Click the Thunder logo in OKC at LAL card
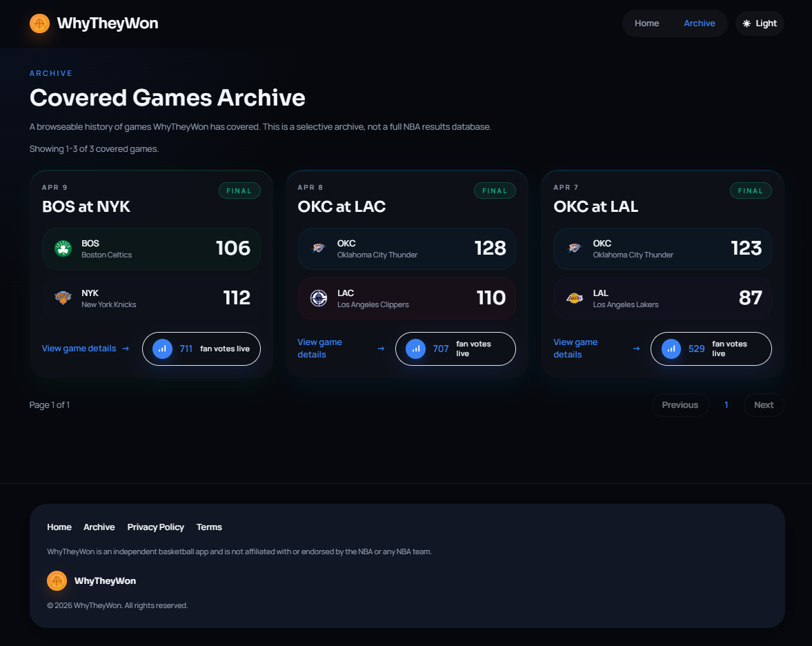Viewport: 812px width, 646px height. (x=574, y=248)
